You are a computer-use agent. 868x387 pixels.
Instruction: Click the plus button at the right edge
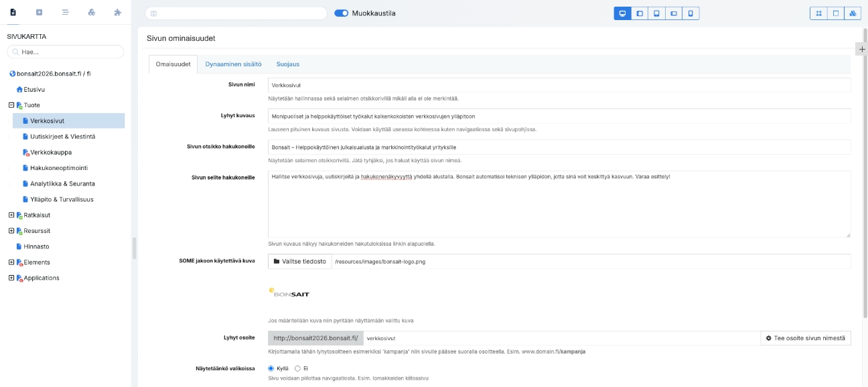point(862,49)
